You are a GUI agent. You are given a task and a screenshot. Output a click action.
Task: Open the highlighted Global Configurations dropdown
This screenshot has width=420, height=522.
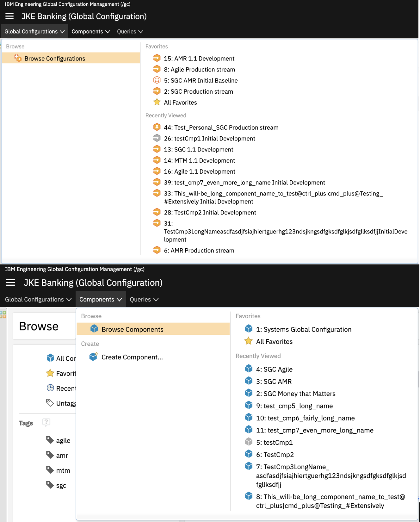tap(34, 32)
